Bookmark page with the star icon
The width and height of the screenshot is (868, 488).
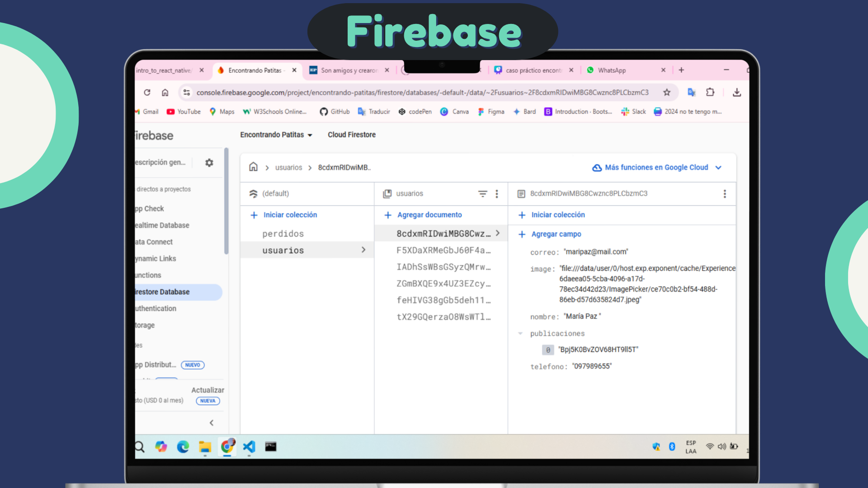click(667, 93)
